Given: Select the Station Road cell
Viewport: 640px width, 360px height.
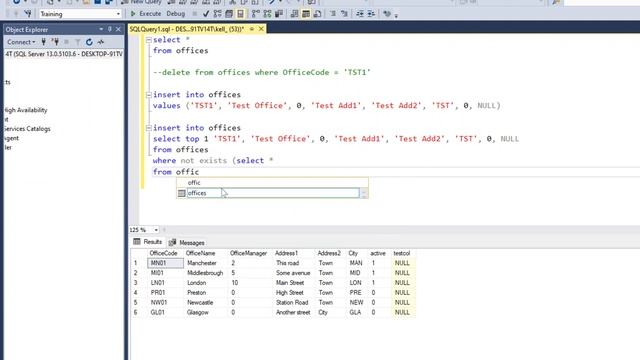Looking at the screenshot, I should pyautogui.click(x=293, y=302).
